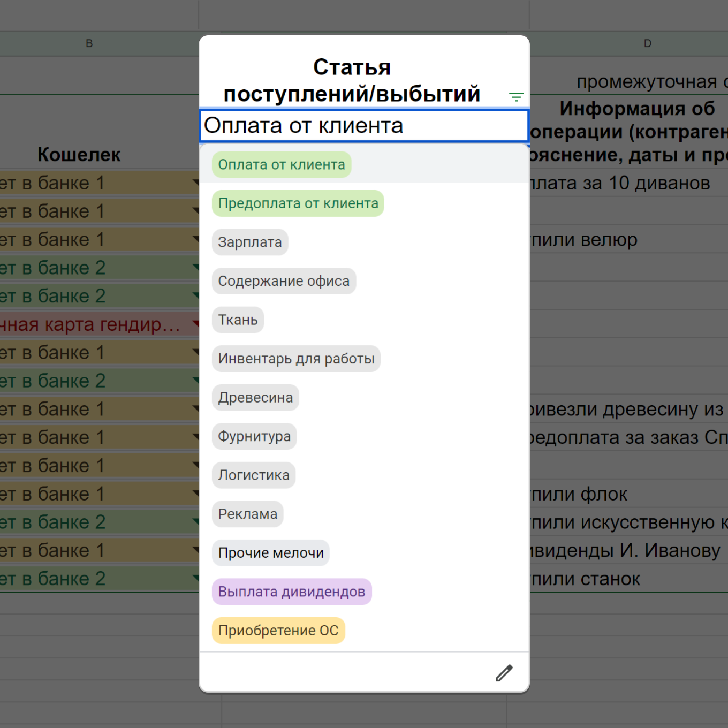The width and height of the screenshot is (728, 728).
Task: Open the filter icon in the header cell
Action: pos(516,97)
